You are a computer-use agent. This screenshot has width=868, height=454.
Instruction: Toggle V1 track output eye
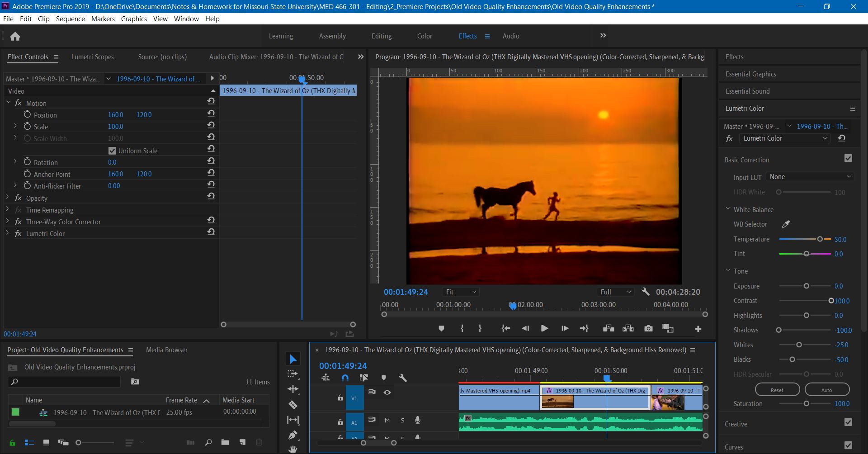387,393
